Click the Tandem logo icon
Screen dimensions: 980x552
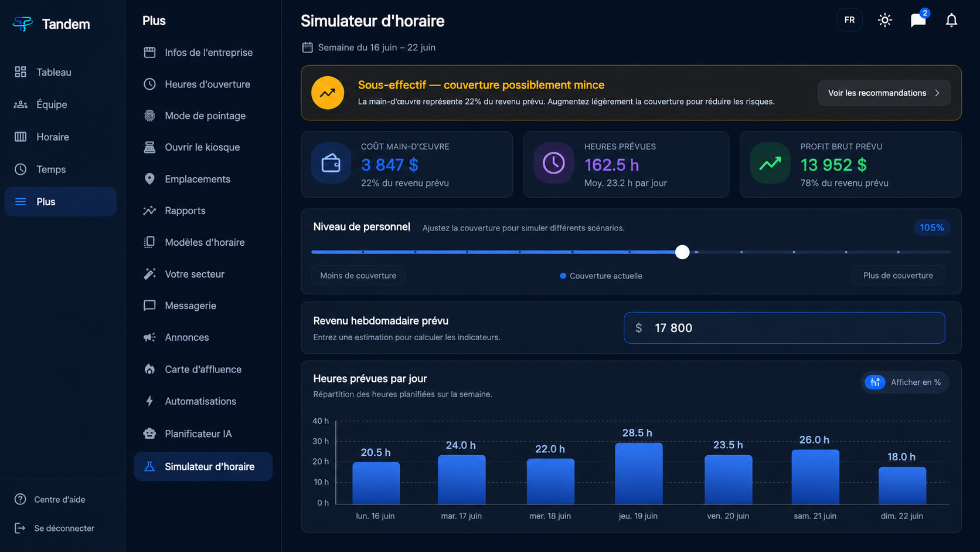pos(23,23)
